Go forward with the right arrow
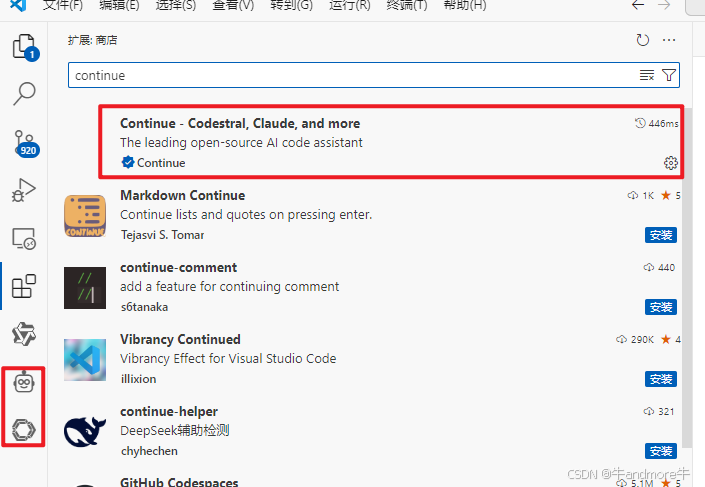 click(x=664, y=5)
